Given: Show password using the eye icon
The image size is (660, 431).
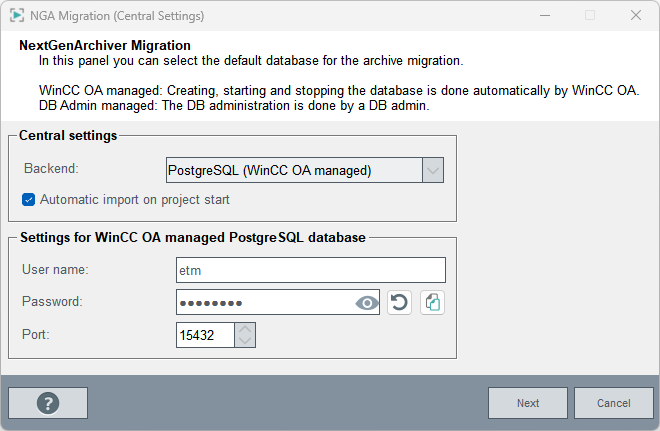Looking at the screenshot, I should tap(368, 302).
